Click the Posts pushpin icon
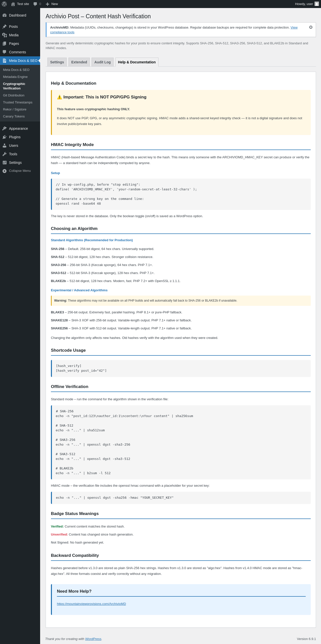This screenshot has height=644, width=321. [x=5, y=27]
